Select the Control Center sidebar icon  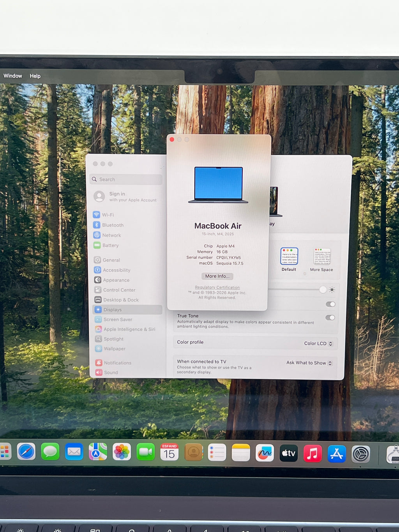coord(98,290)
